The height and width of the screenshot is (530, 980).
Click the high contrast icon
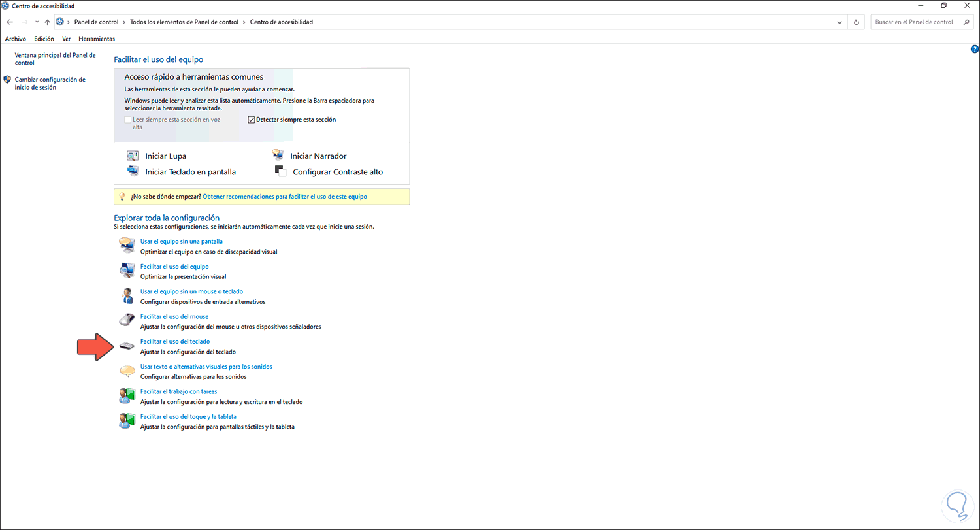coord(280,171)
